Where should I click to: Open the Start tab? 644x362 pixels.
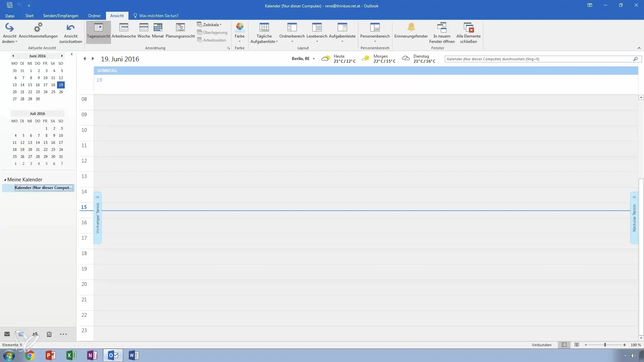tap(29, 16)
